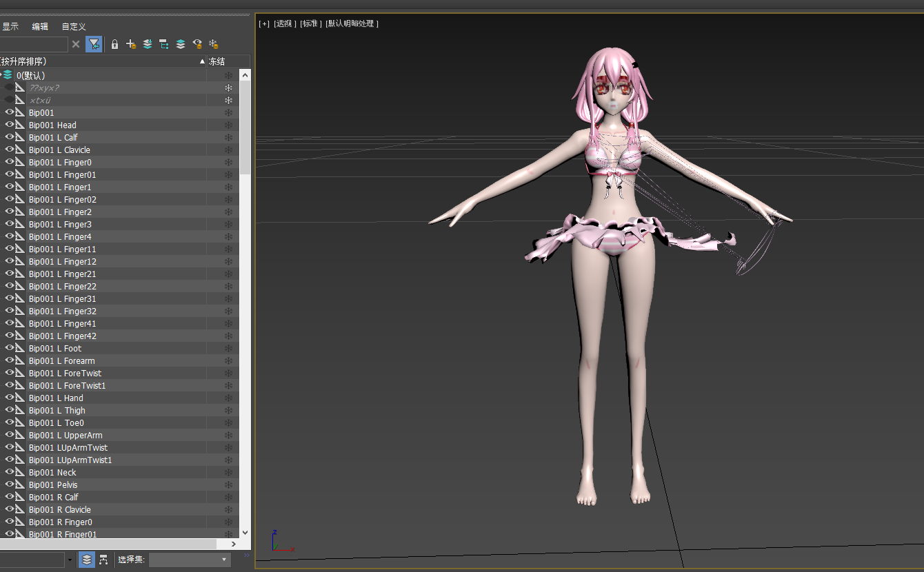Click the lock cell editing icon

114,44
